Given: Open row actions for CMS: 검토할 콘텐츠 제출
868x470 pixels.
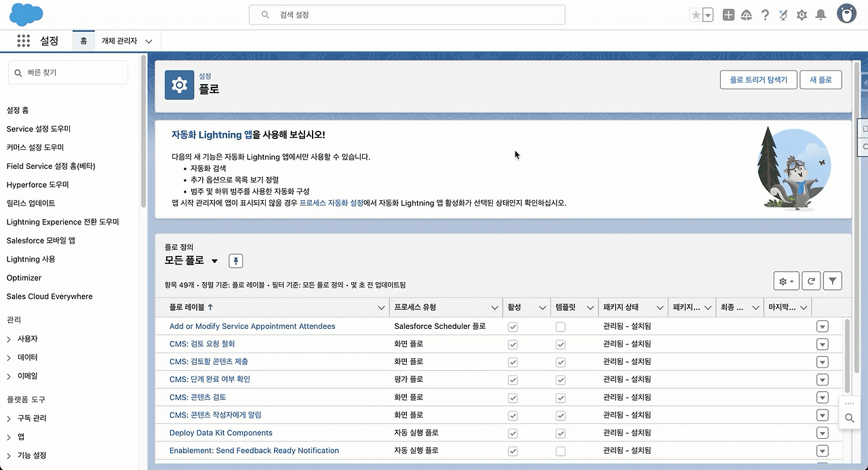Looking at the screenshot, I should (x=823, y=362).
